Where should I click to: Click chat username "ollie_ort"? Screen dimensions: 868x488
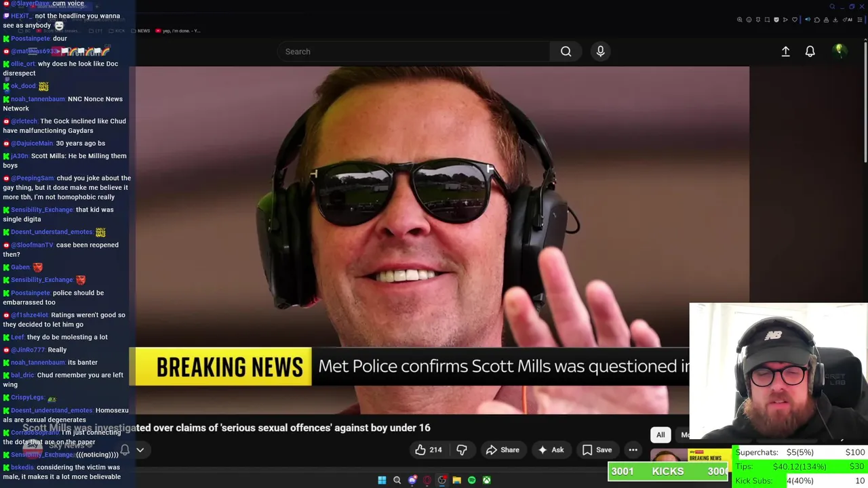[x=22, y=64]
